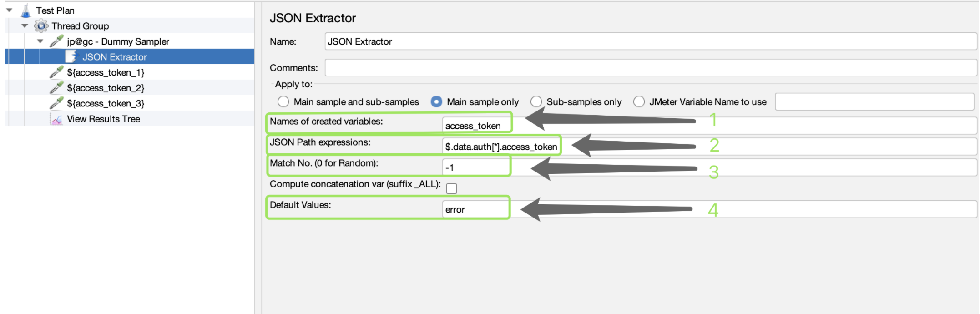Image resolution: width=980 pixels, height=314 pixels.
Task: Enable Compute concatenation var checkbox
Action: pyautogui.click(x=452, y=188)
